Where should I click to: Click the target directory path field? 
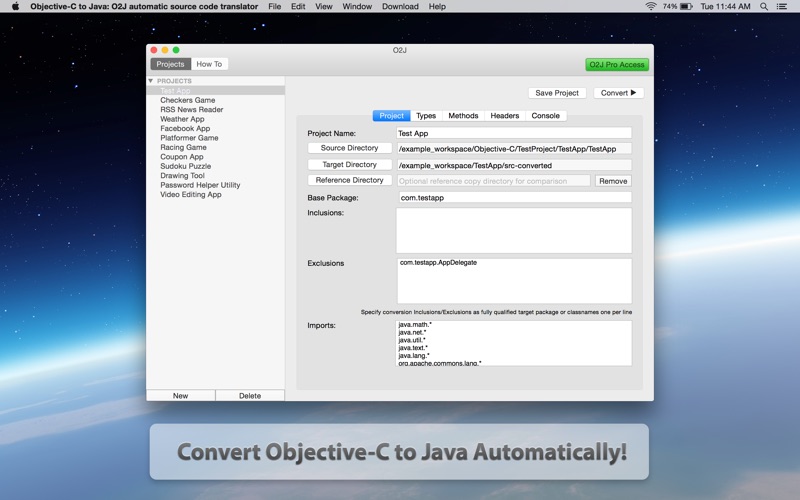tap(514, 165)
